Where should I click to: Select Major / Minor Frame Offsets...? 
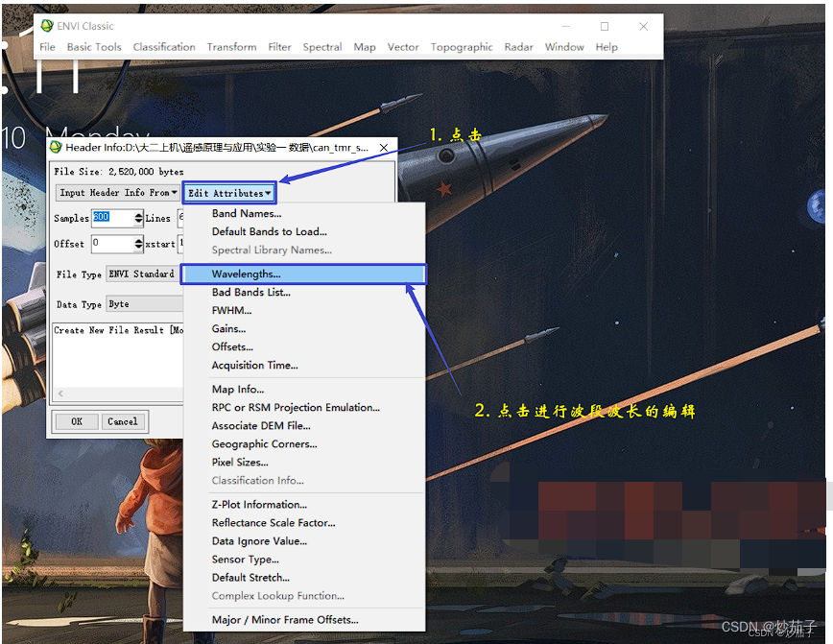pos(285,620)
